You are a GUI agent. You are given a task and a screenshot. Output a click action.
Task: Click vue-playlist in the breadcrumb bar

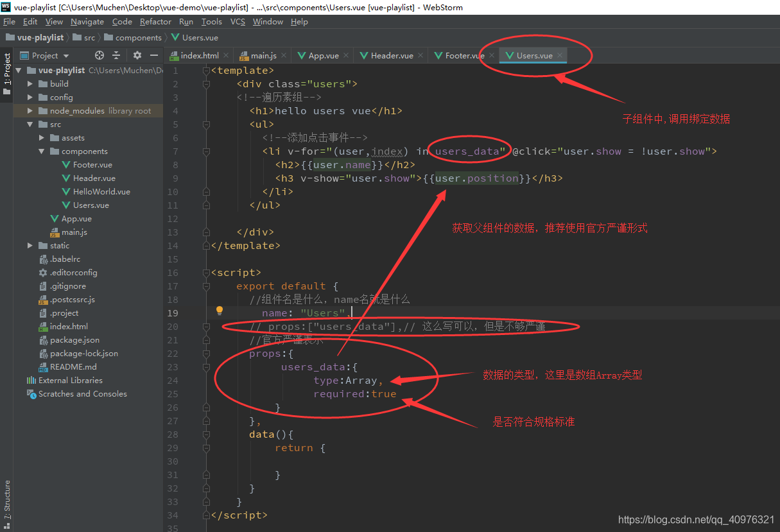coord(35,38)
